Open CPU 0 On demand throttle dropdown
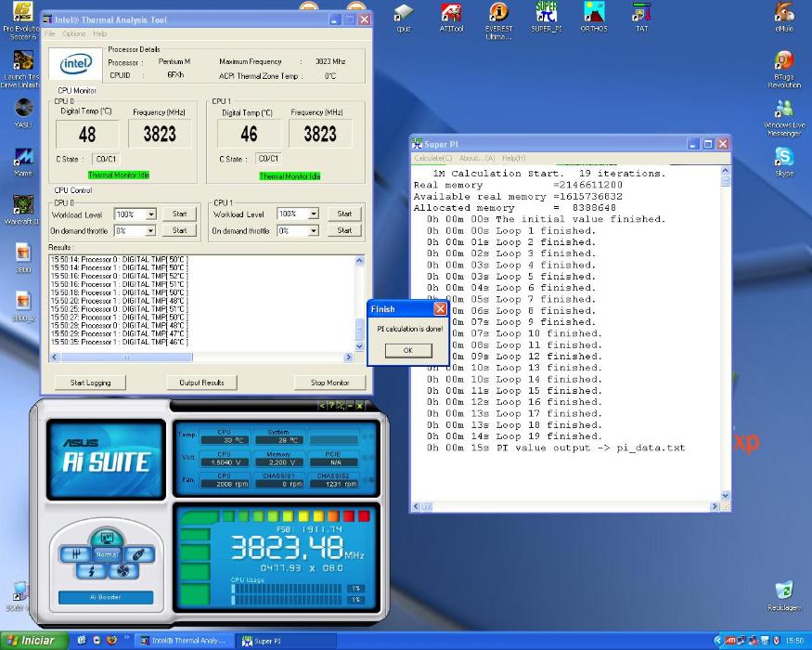The height and width of the screenshot is (650, 812). (151, 230)
